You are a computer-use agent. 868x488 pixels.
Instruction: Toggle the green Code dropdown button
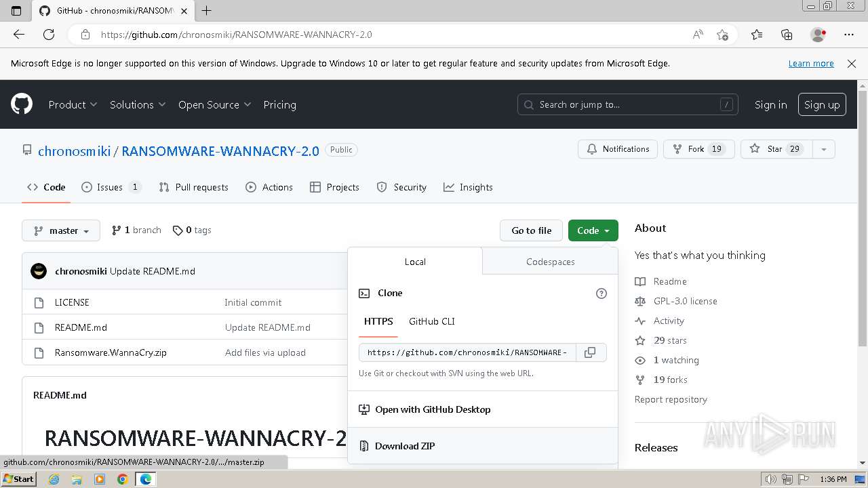(593, 230)
